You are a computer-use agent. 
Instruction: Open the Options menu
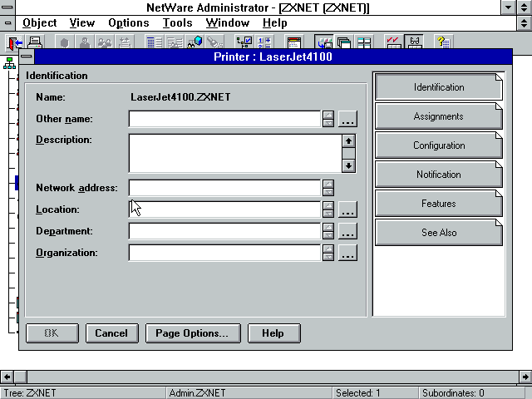[x=129, y=23]
